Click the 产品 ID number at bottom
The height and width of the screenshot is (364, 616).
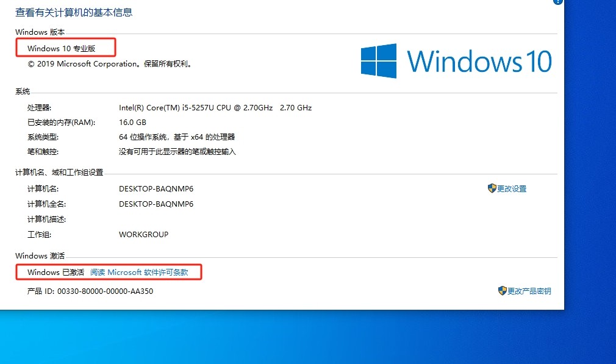coord(91,291)
